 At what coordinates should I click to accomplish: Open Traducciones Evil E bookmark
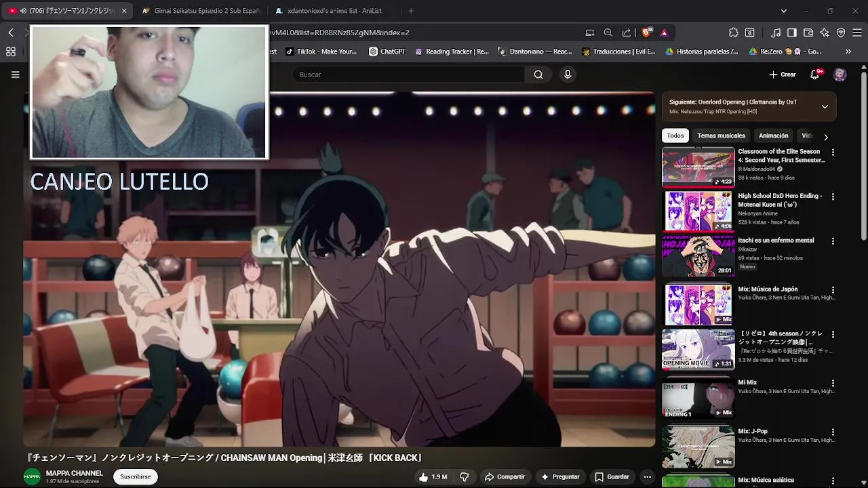click(x=618, y=52)
